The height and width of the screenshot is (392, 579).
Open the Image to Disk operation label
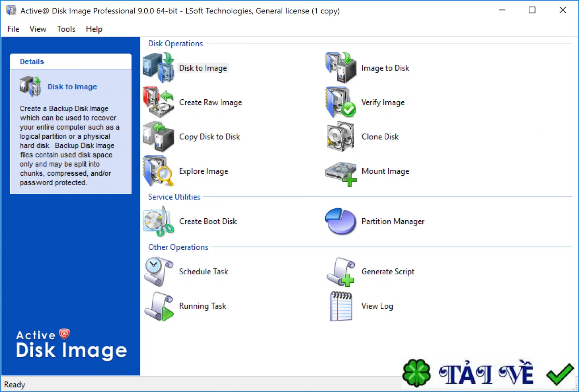[385, 68]
